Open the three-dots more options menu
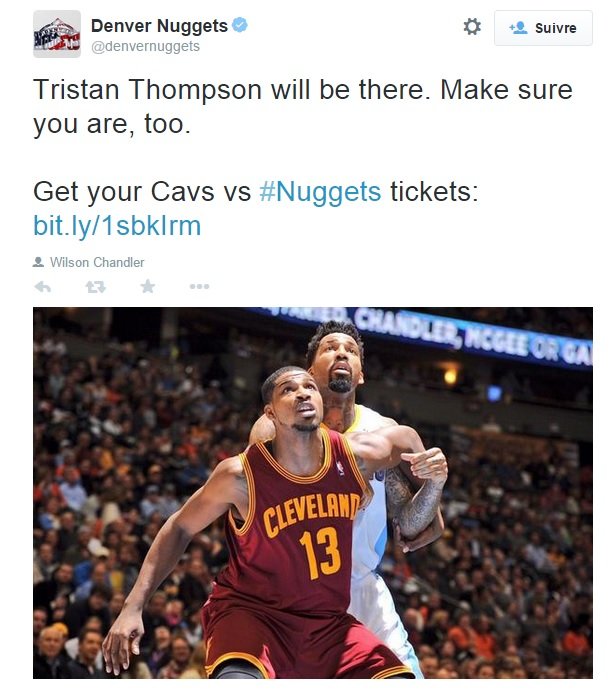This screenshot has height=691, width=611. [199, 287]
